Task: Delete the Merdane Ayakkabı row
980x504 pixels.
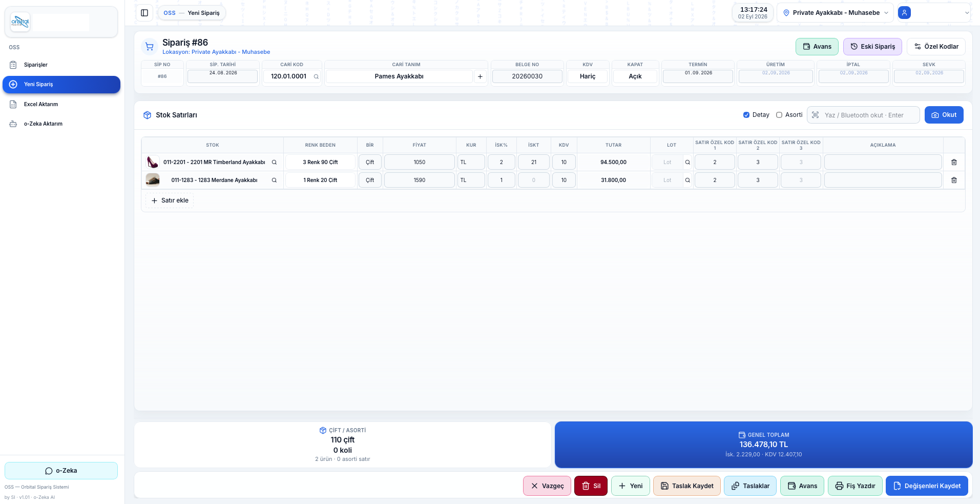Action: point(954,180)
